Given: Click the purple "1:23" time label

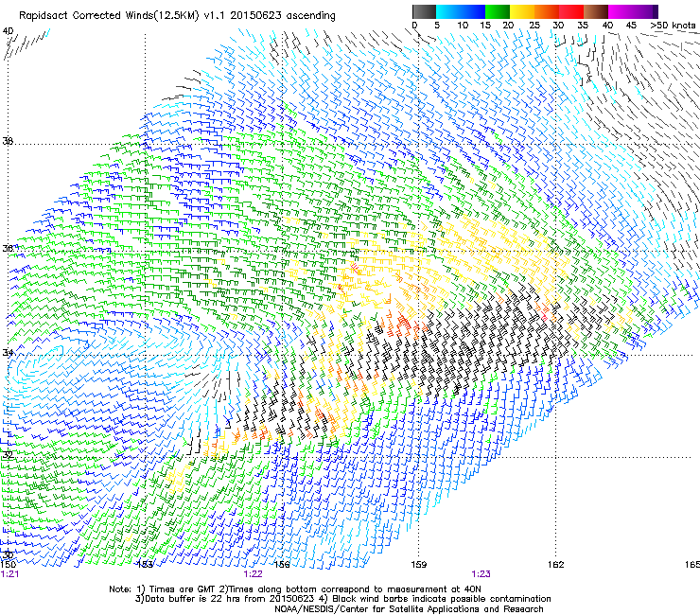Looking at the screenshot, I should [x=481, y=574].
